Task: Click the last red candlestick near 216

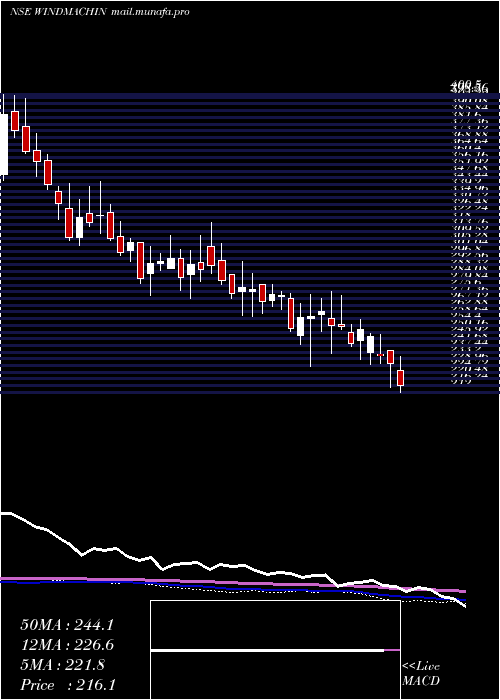Action: click(x=400, y=378)
